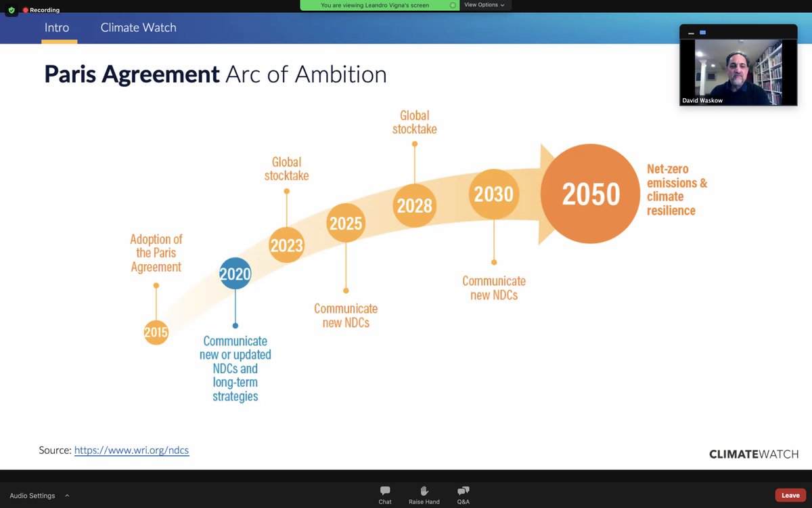
Task: Select the Climate Watch tab on slide
Action: [x=139, y=28]
